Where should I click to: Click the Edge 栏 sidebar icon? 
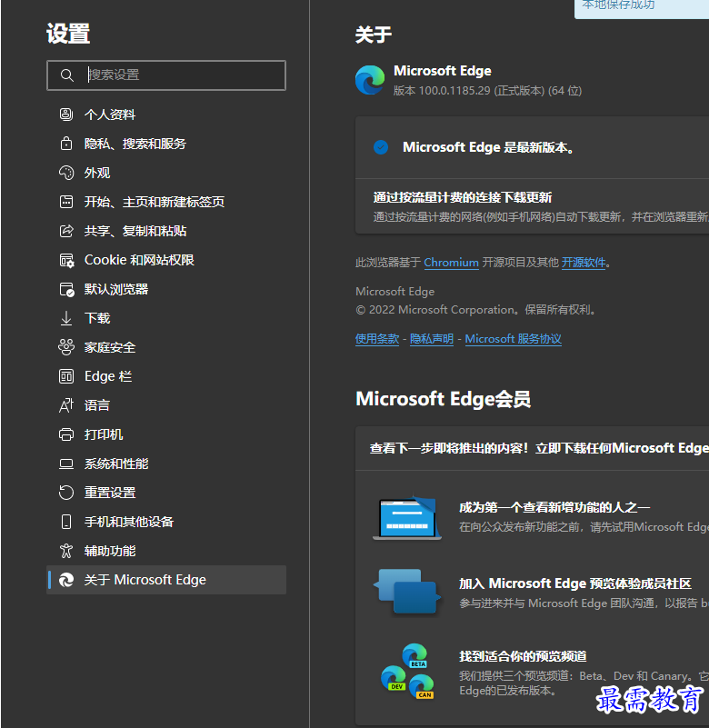coord(66,376)
